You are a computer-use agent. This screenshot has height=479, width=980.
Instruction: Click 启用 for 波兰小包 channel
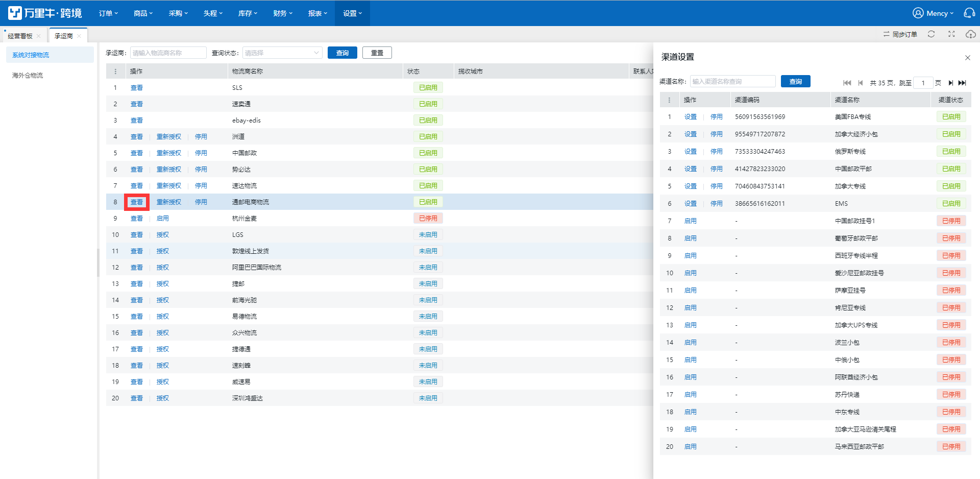pos(691,343)
